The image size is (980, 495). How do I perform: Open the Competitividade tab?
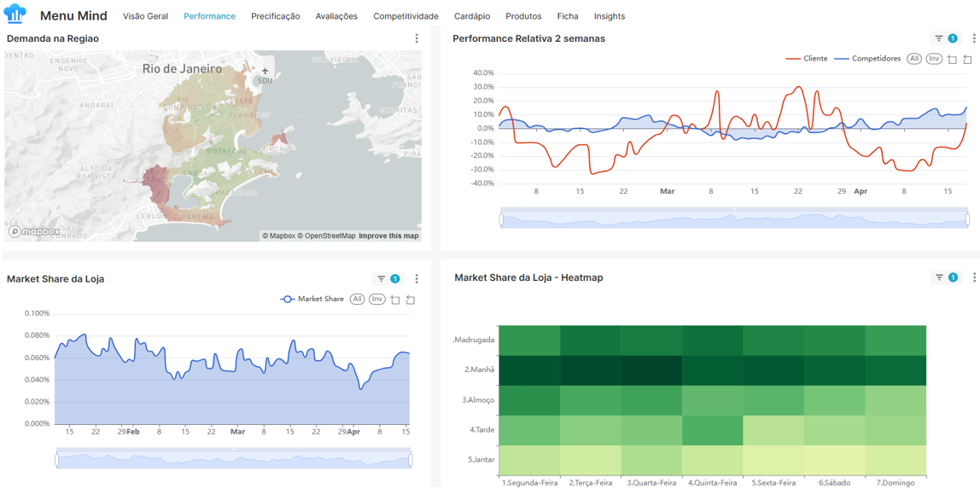click(405, 16)
